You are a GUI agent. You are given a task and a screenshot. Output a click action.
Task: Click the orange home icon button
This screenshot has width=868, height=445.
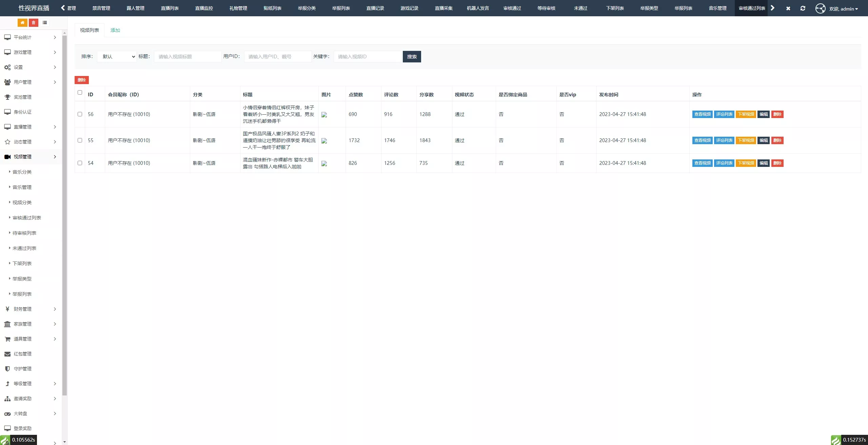[x=22, y=23]
